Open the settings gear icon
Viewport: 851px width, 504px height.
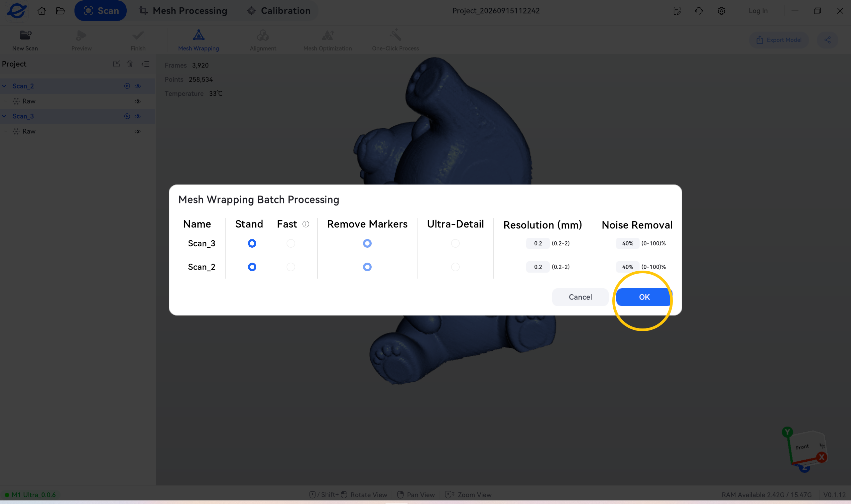(721, 11)
